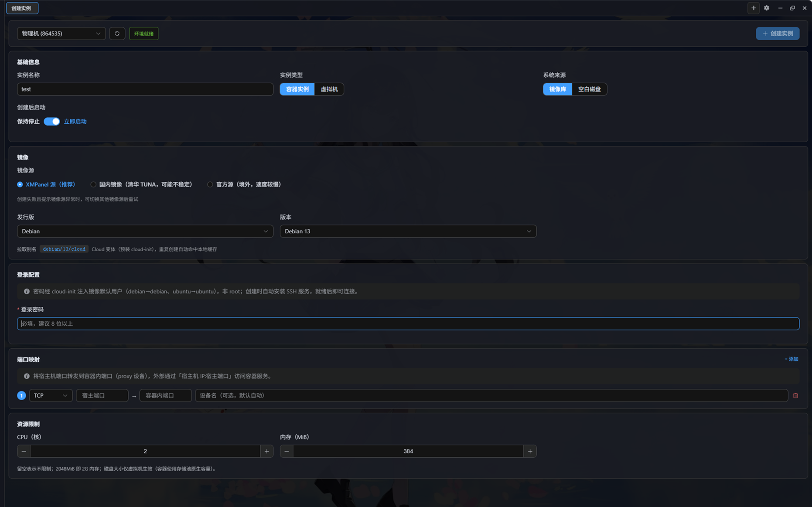Viewport: 812px width, 507px height.
Task: Pick 镜像库 as system source
Action: tap(557, 89)
